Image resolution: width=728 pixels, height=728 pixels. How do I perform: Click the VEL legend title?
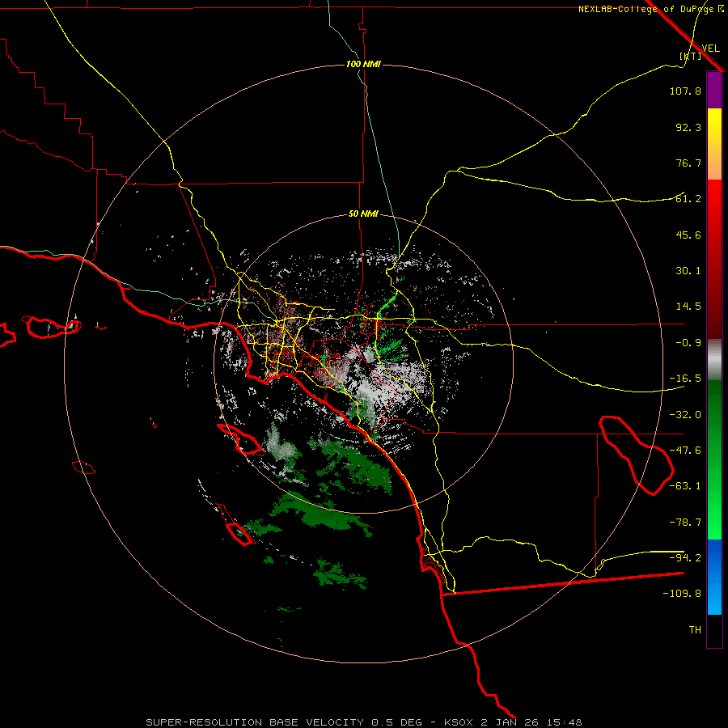click(710, 49)
